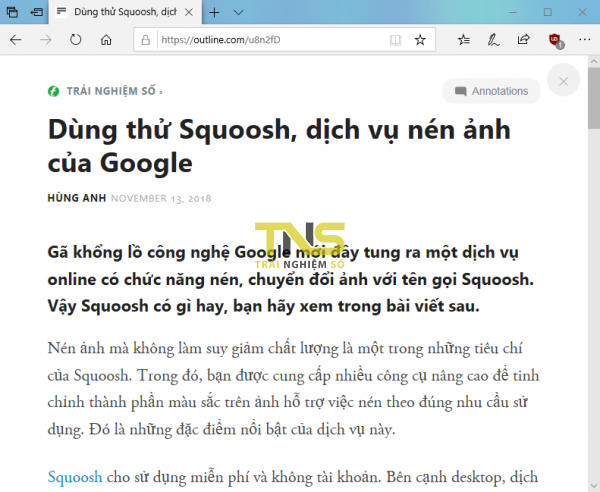600x492 pixels.
Task: Add this page to favorites star
Action: coord(420,40)
